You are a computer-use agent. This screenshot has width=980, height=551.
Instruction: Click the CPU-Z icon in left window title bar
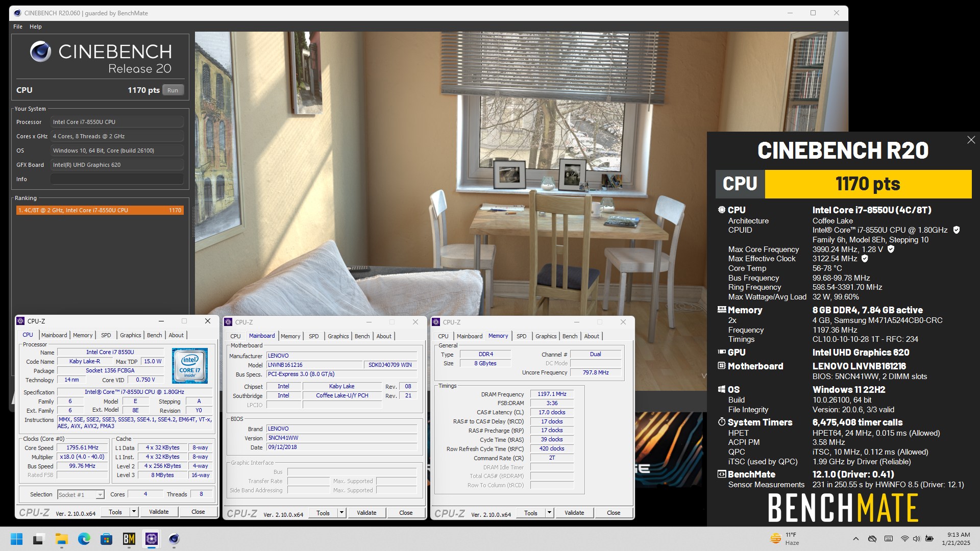(21, 321)
